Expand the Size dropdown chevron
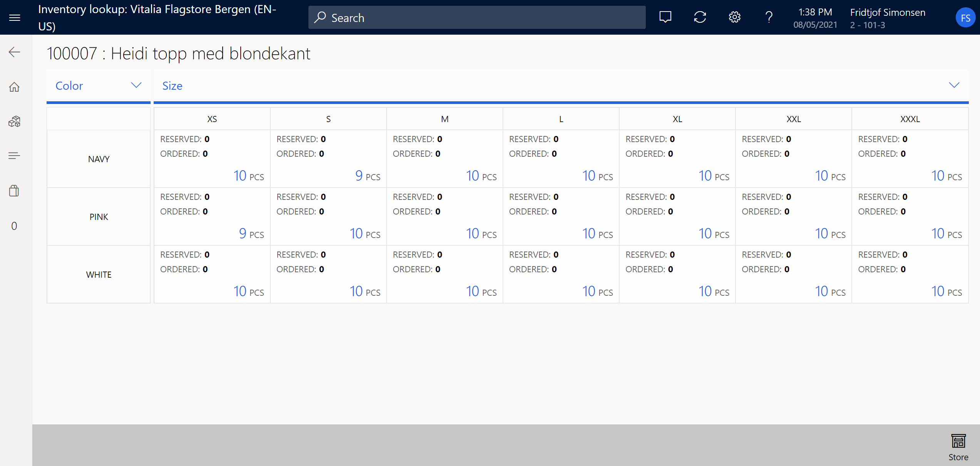 tap(954, 85)
